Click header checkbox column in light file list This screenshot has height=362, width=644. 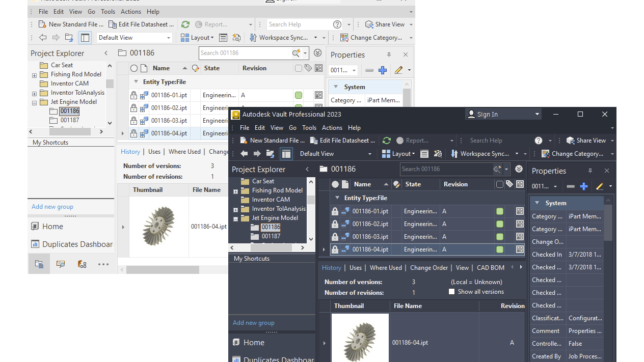coord(299,68)
